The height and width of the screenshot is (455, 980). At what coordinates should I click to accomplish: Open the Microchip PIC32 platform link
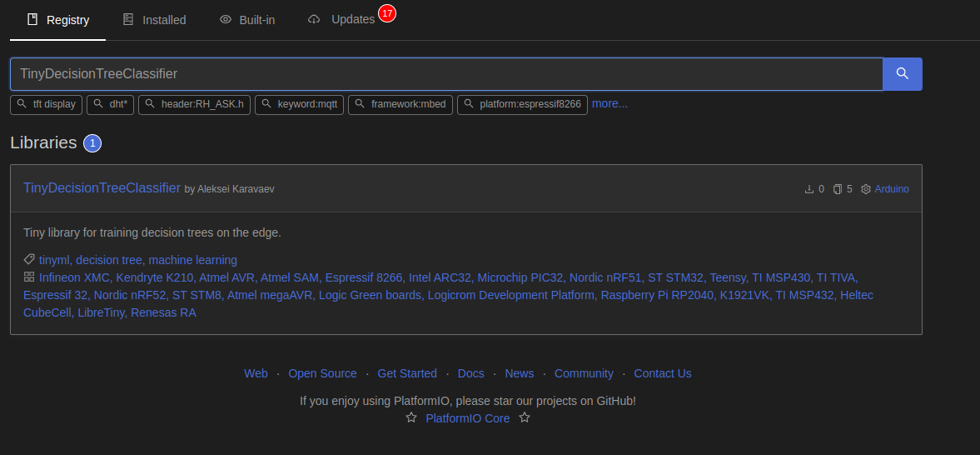click(x=520, y=277)
